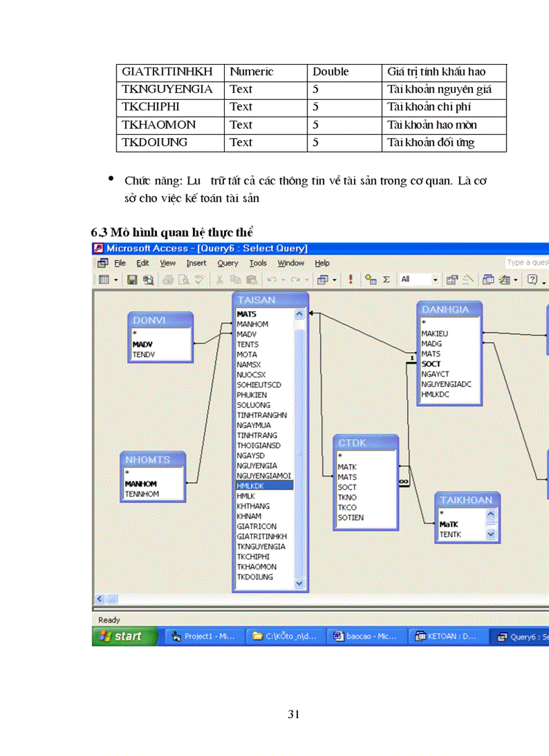Screen dimensions: 549x756
Task: Open the View button dropdown arrow
Action: click(116, 279)
